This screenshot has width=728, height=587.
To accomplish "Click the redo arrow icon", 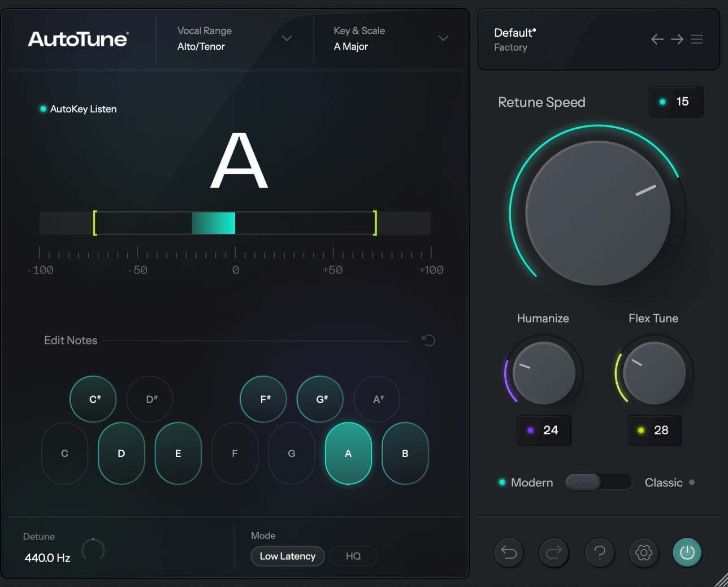I will pos(553,553).
